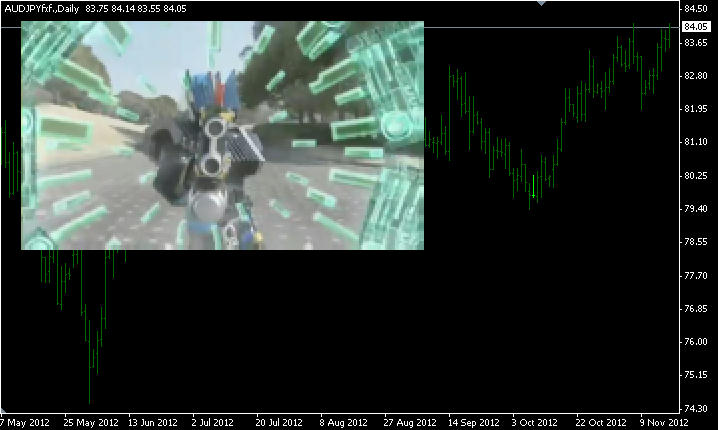The height and width of the screenshot is (430, 718).
Task: Click the 9 Nov 2012 date label
Action: (664, 422)
